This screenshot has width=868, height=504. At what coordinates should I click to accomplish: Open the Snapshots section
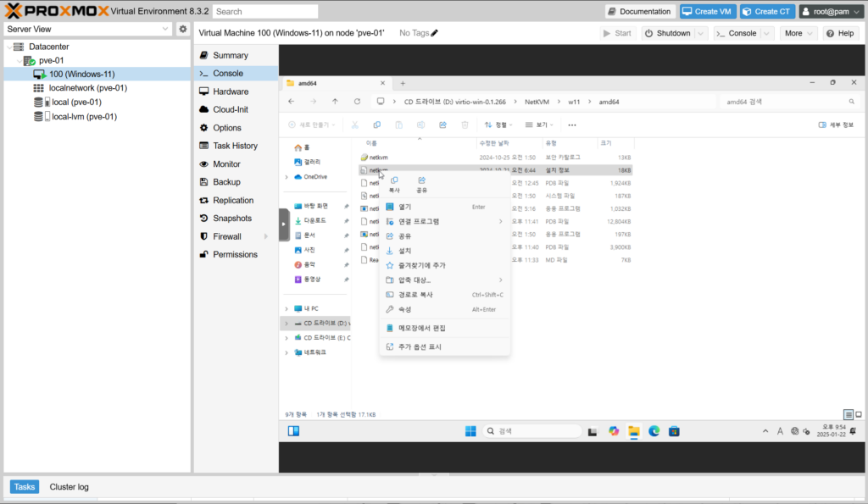232,219
